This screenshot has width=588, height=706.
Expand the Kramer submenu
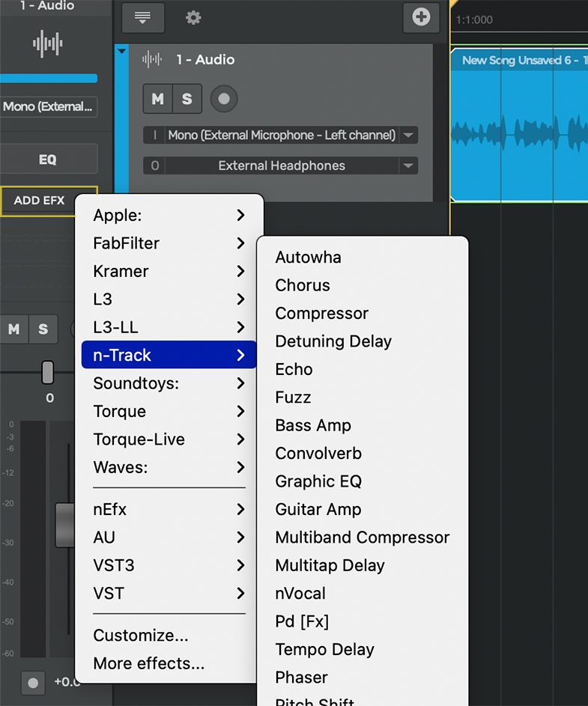(x=169, y=271)
